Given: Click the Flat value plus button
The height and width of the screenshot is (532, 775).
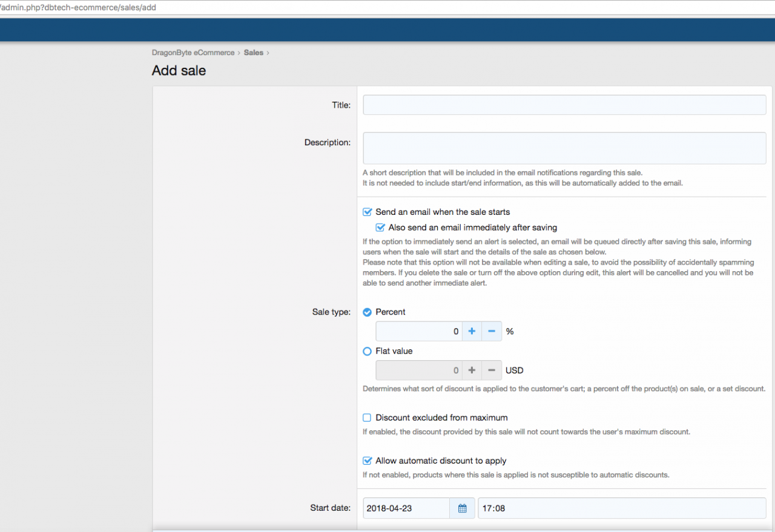Looking at the screenshot, I should [472, 370].
